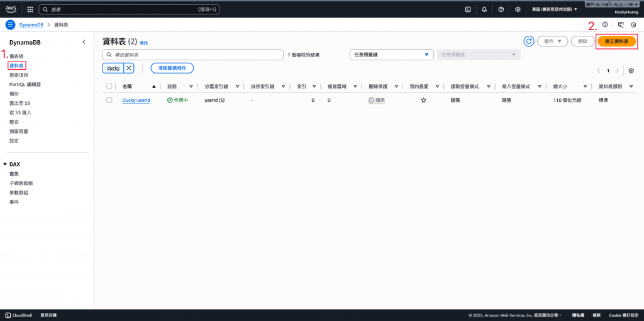
Task: Open the 條款 terms link in footer
Action: coord(597,315)
